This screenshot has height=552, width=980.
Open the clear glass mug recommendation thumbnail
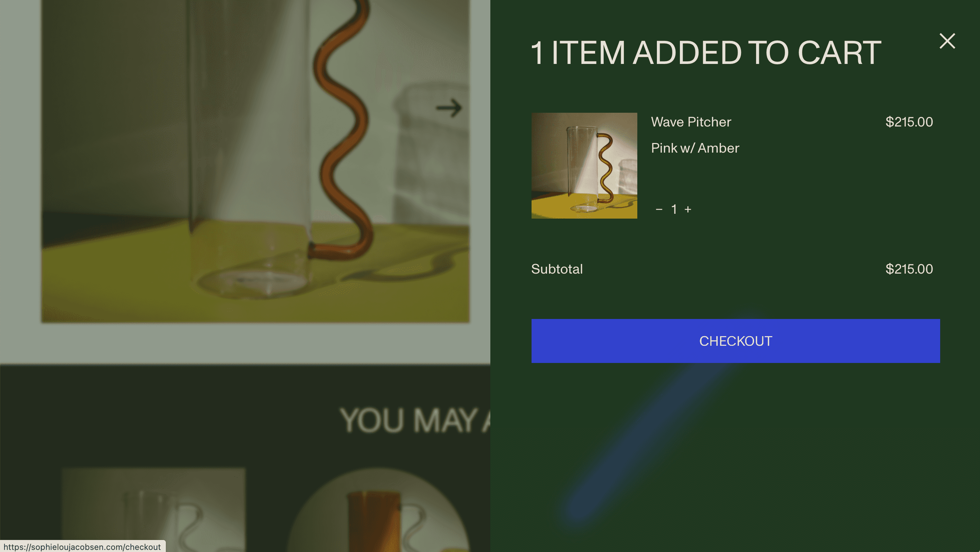[x=154, y=510]
